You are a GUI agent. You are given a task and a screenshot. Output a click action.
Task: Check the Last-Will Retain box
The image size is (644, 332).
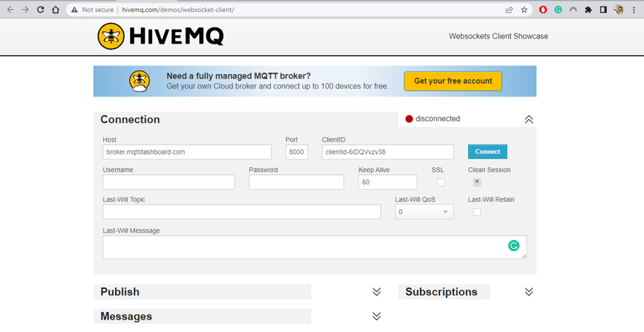477,212
